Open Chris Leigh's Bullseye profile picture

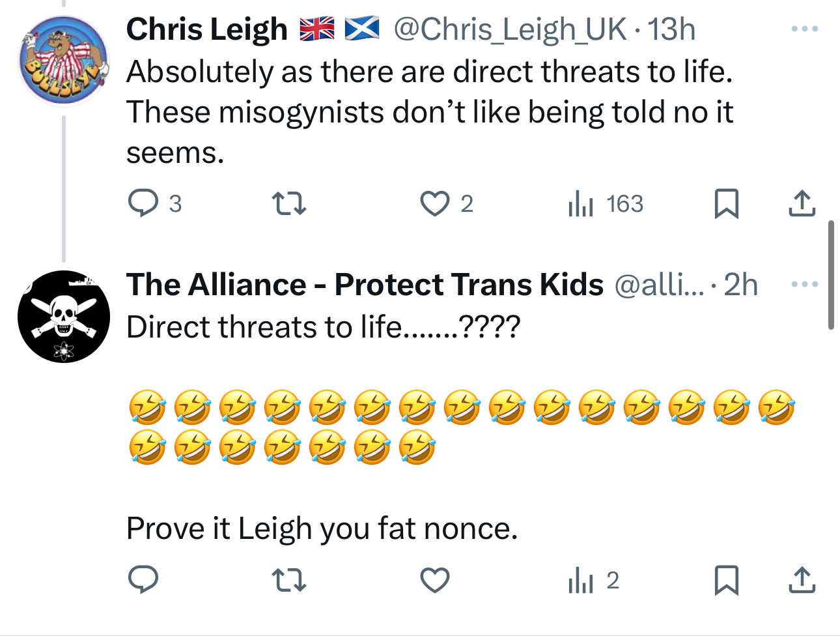tap(64, 60)
